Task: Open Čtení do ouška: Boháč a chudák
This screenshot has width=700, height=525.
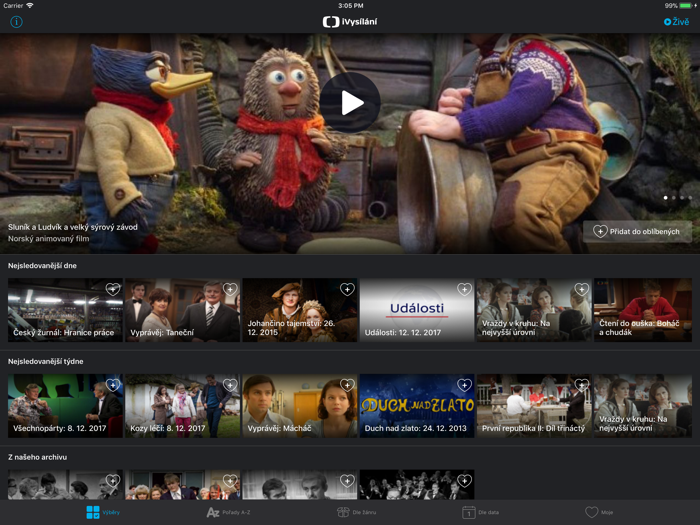Action: pyautogui.click(x=643, y=310)
